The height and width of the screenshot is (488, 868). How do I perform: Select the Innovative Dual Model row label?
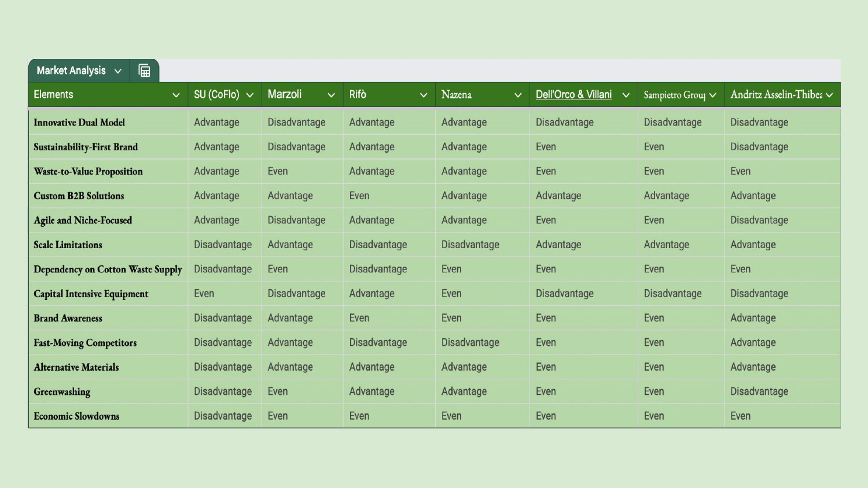pos(79,123)
